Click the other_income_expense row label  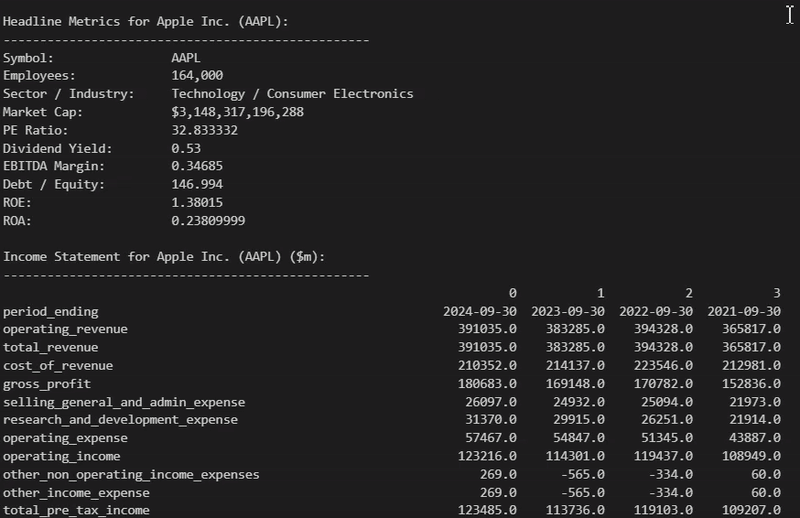click(x=76, y=494)
